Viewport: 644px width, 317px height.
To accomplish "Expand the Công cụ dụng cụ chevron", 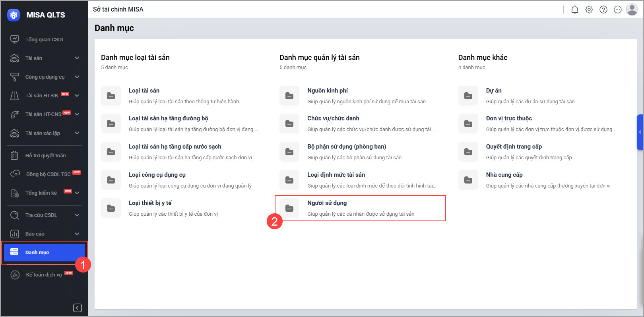I will 77,77.
